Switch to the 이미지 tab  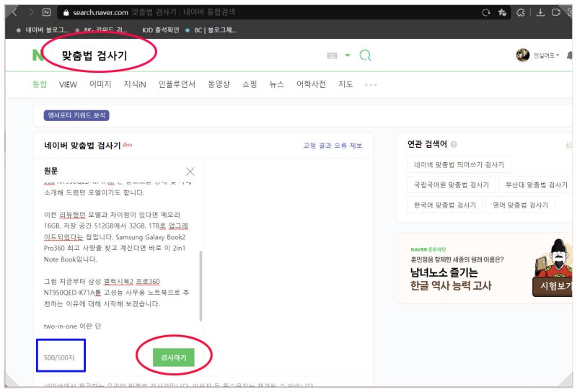(100, 84)
